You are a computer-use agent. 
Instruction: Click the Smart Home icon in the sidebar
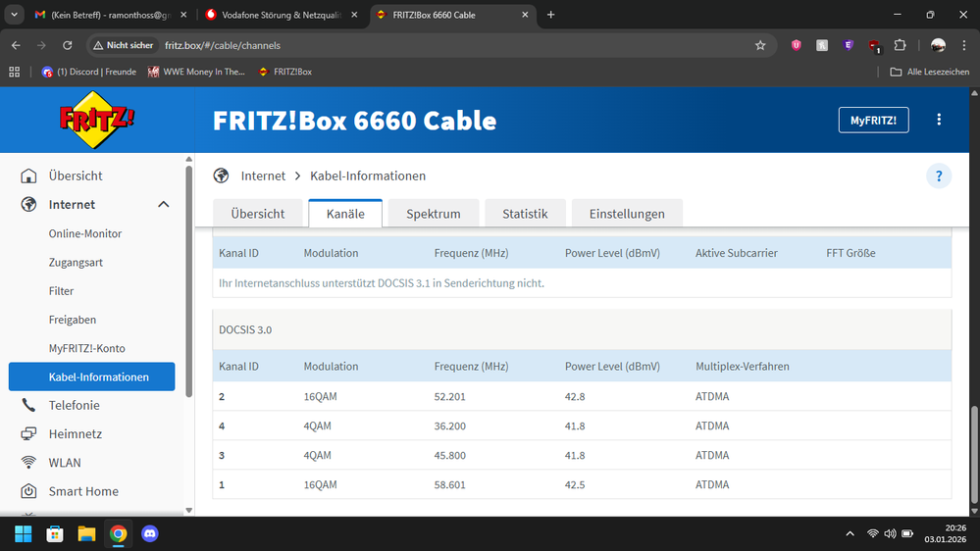coord(28,491)
